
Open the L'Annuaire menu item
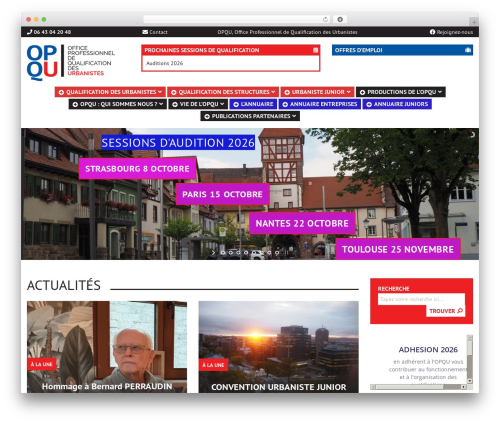pyautogui.click(x=253, y=104)
